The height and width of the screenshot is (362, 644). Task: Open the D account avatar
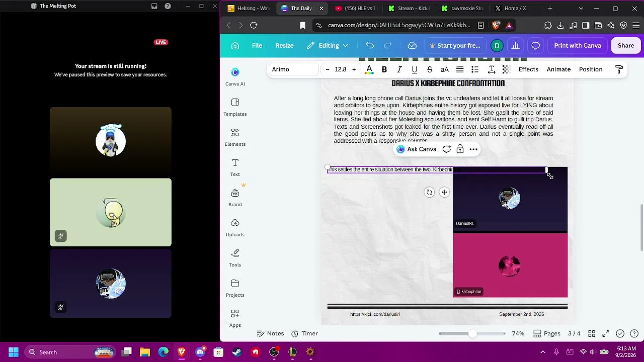(497, 46)
